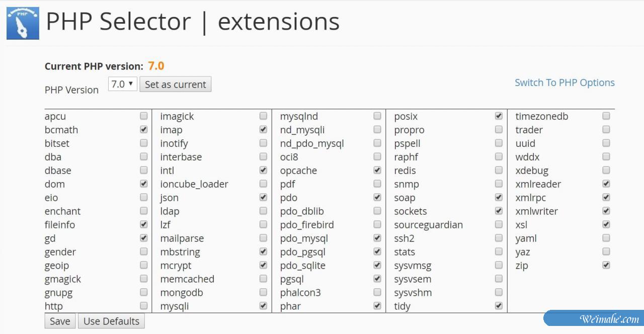644x334 pixels.
Task: Disable the opcache extension checkbox
Action: [377, 171]
